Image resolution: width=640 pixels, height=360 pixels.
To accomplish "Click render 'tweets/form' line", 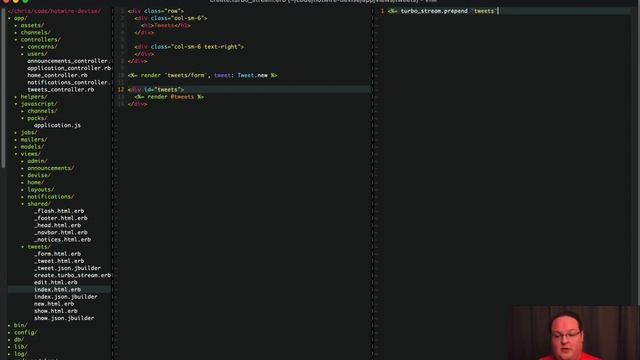I will 202,76.
